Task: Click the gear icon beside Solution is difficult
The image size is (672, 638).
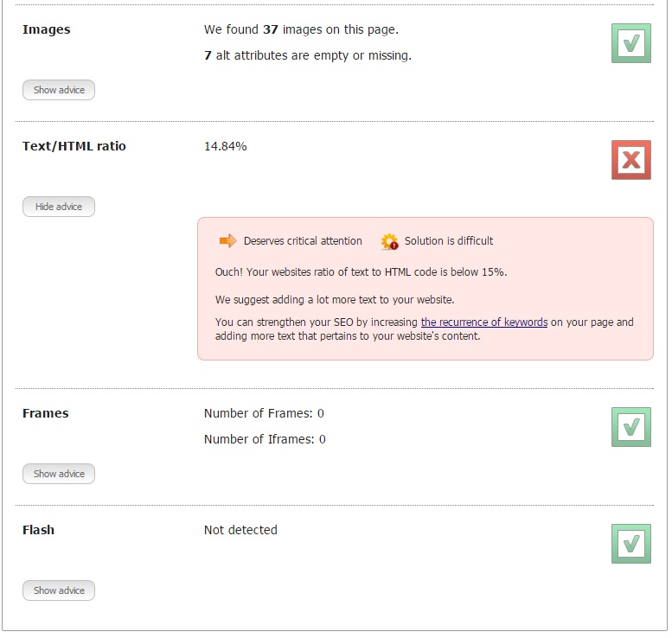Action: (x=390, y=241)
